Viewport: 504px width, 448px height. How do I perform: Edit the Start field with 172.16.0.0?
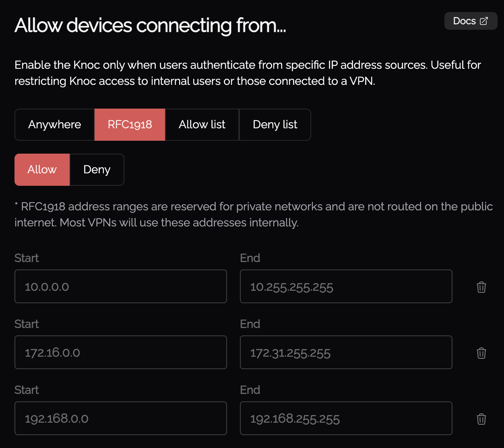click(x=121, y=352)
